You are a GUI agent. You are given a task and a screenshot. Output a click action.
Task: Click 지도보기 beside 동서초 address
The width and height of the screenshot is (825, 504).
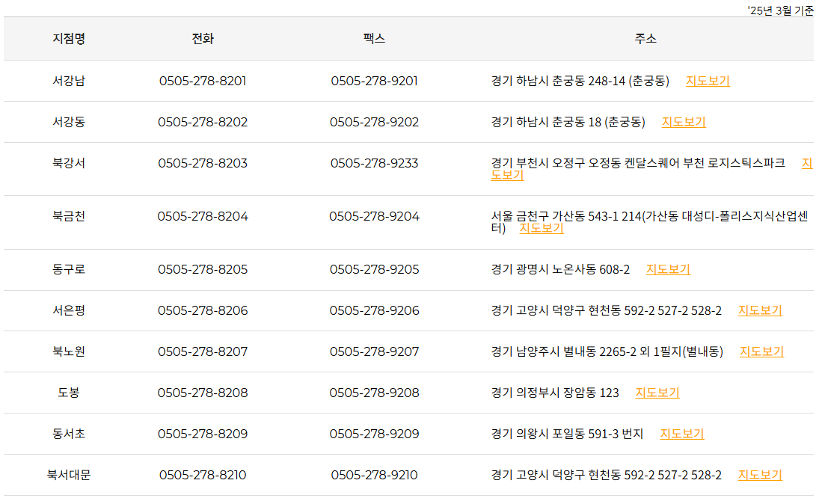click(x=681, y=433)
